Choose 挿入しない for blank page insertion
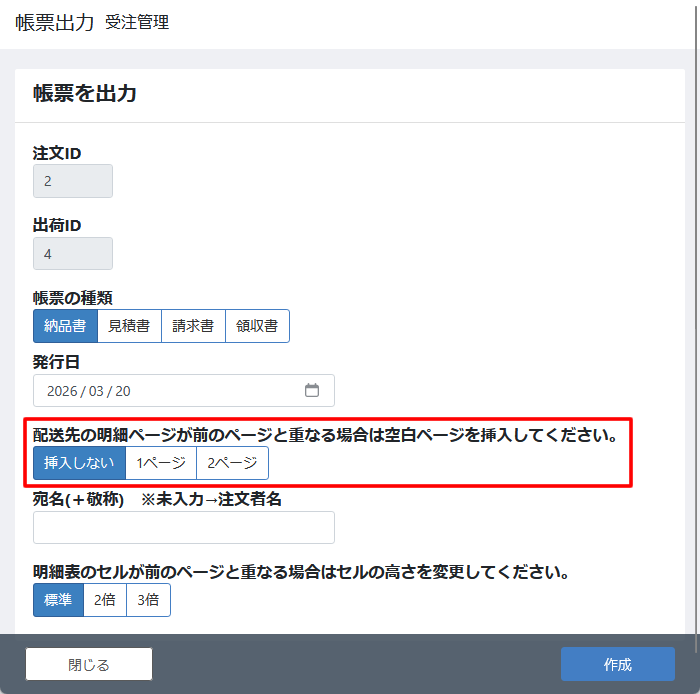 (x=79, y=463)
